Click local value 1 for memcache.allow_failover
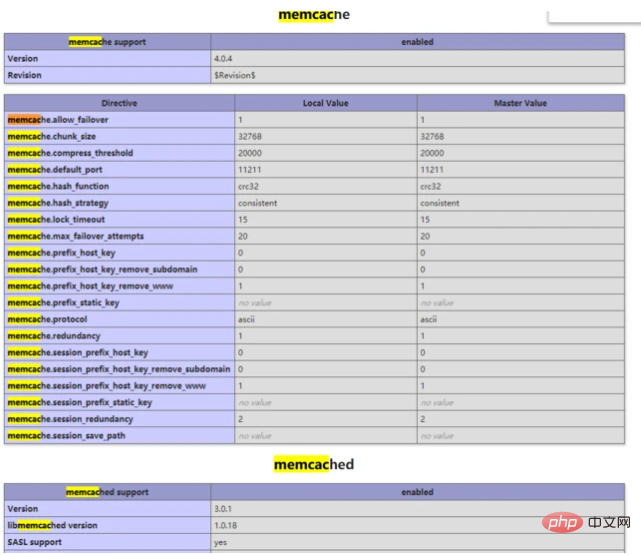The image size is (641, 555). [x=240, y=120]
